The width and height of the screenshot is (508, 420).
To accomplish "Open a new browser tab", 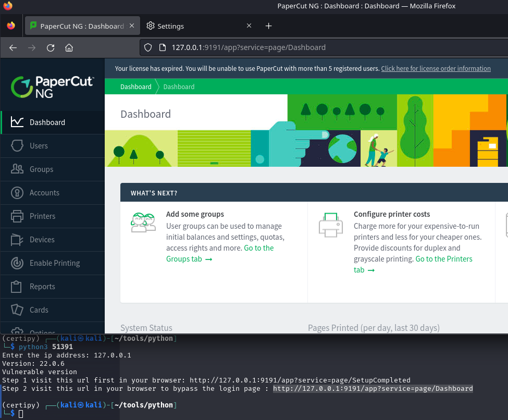I will pyautogui.click(x=268, y=26).
